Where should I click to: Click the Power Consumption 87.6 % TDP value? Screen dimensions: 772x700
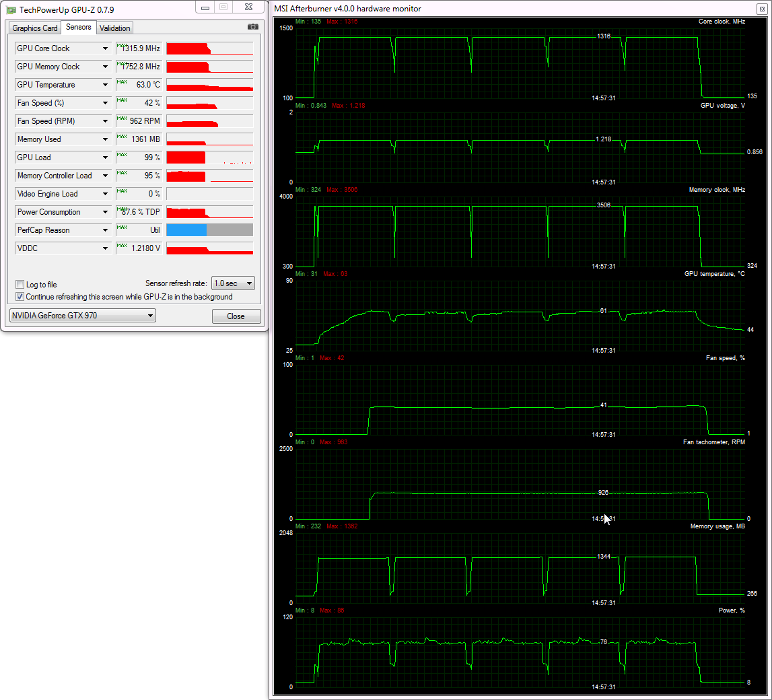[x=139, y=212]
